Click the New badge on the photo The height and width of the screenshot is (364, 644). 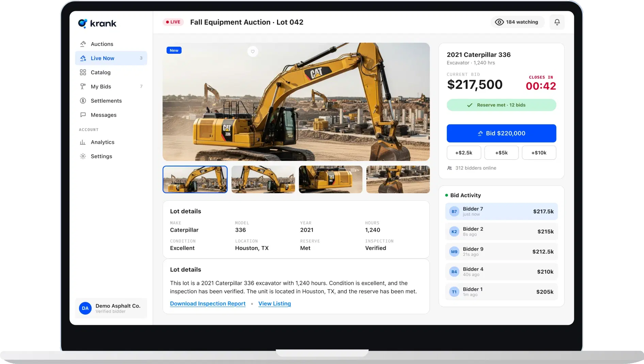click(174, 50)
